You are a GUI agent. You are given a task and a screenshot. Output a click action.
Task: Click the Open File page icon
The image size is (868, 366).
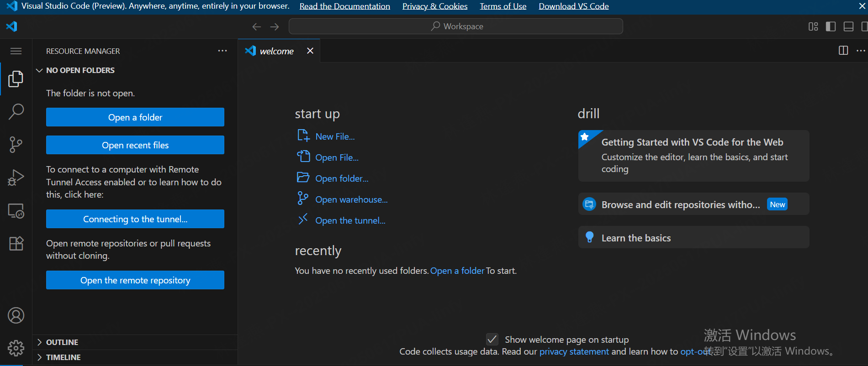click(x=303, y=157)
